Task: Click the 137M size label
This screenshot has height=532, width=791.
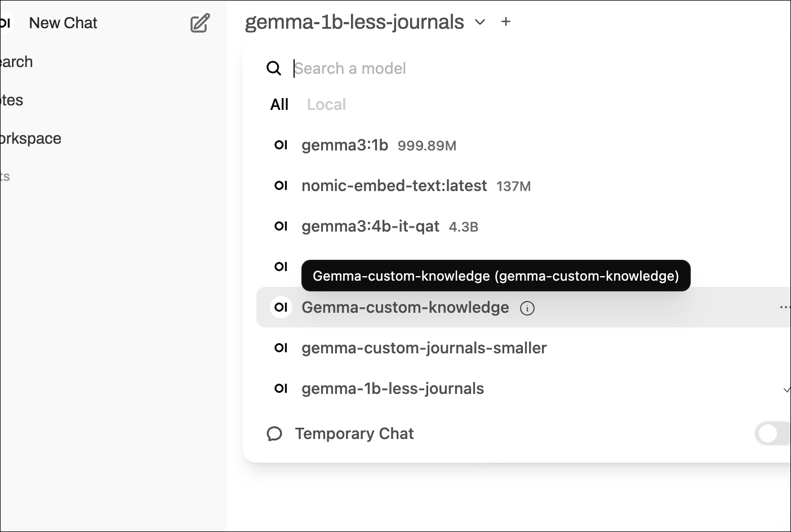Action: coord(513,187)
